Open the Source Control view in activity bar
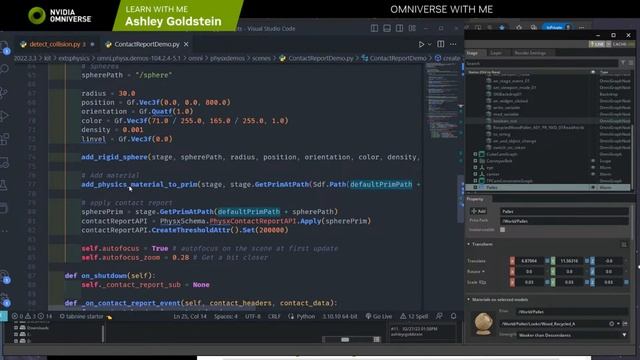 pyautogui.click(x=4, y=92)
